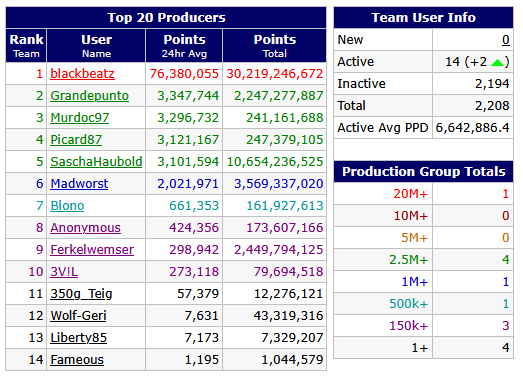Click the Production Group Totals title
This screenshot has width=523, height=379.
(424, 171)
